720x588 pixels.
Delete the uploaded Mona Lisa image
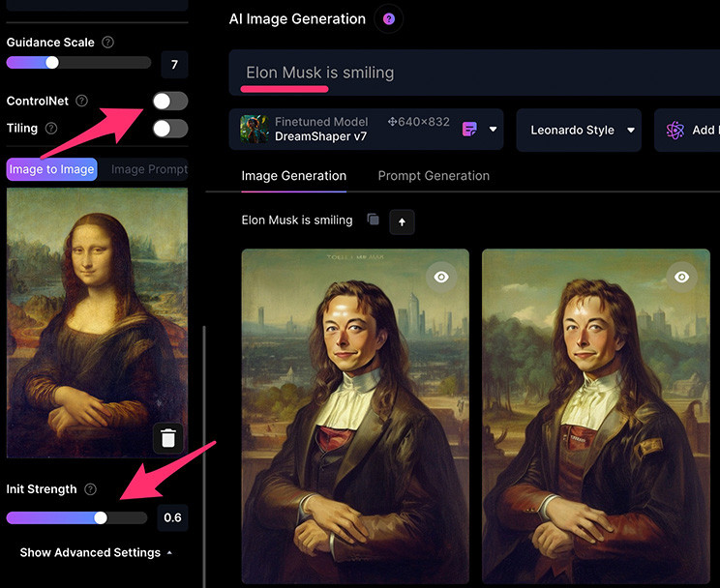[x=168, y=438]
